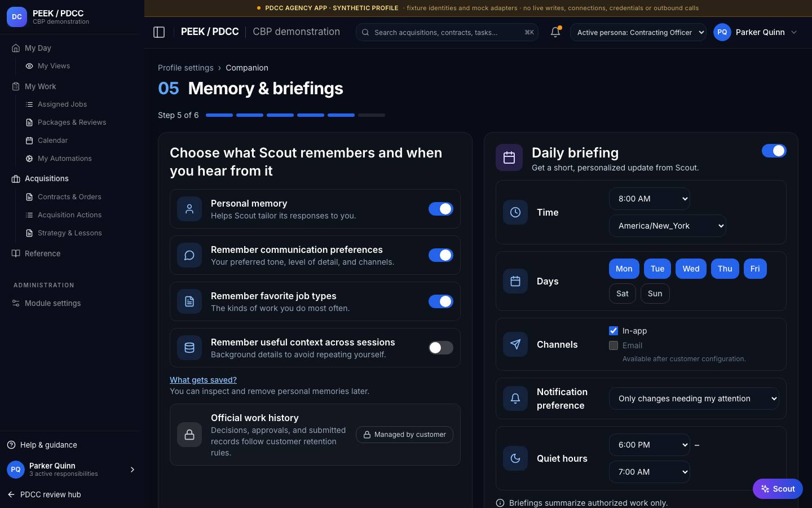Enable Remember useful context across sessions
The height and width of the screenshot is (508, 812).
click(x=441, y=348)
